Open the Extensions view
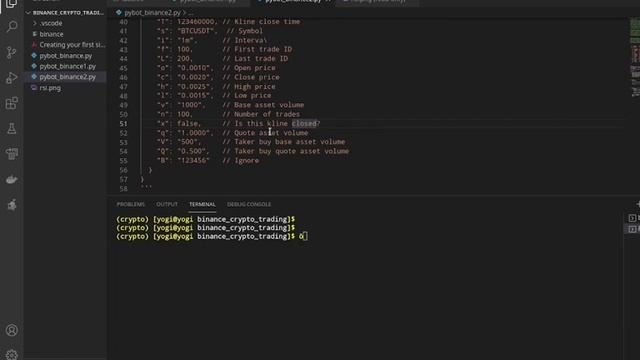 coord(11,103)
